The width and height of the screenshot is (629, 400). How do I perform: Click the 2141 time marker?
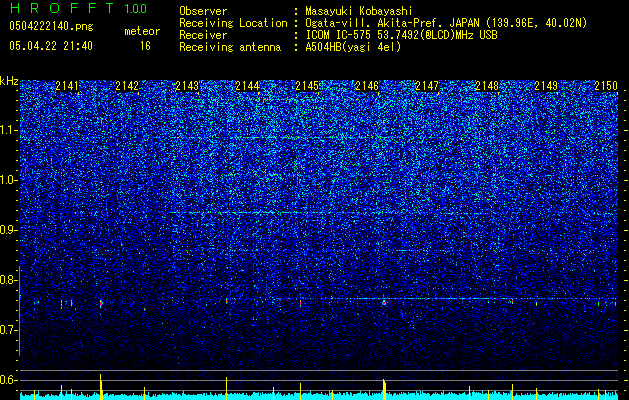click(67, 86)
